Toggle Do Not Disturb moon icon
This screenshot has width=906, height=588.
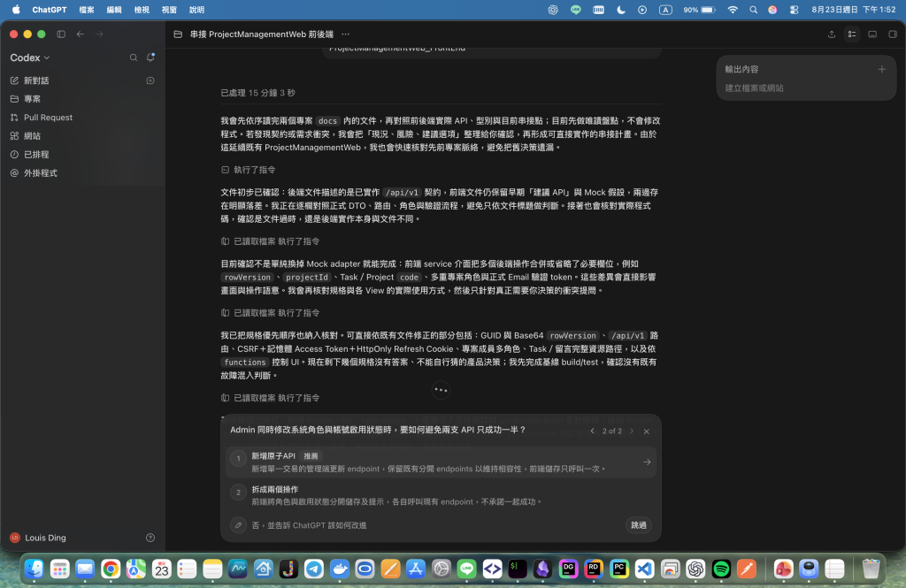coord(621,10)
